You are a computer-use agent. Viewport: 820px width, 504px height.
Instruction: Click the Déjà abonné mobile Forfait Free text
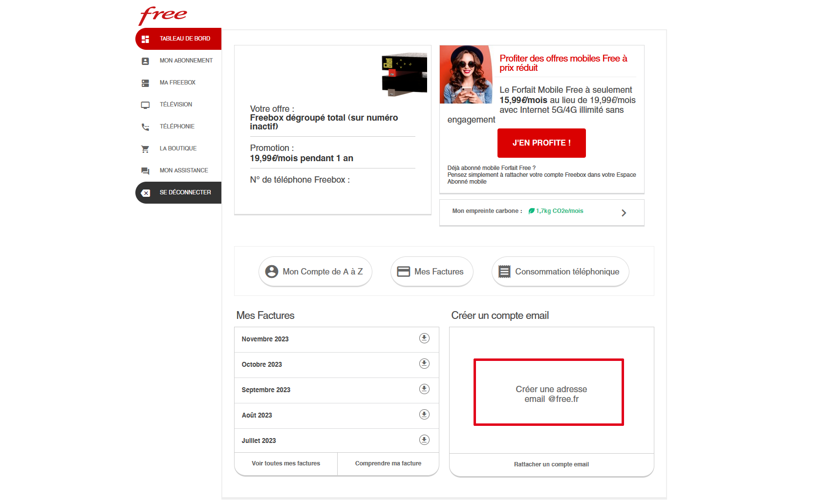coord(491,168)
